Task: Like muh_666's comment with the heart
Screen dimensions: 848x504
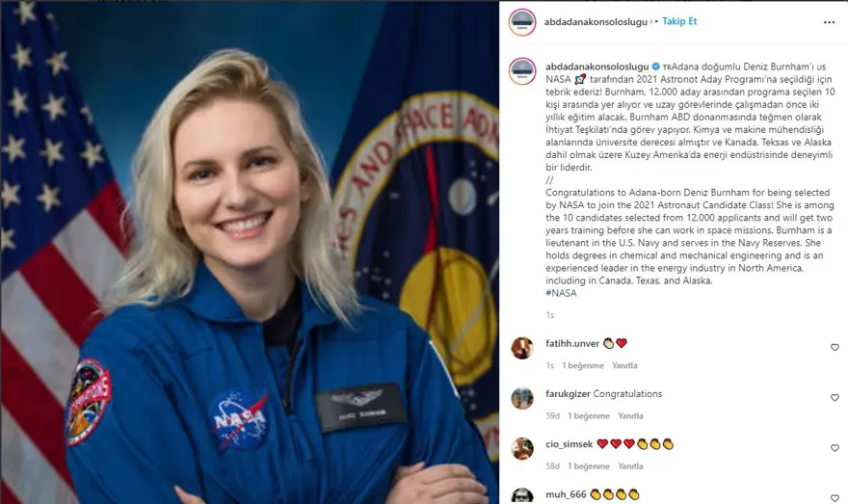Action: click(835, 497)
